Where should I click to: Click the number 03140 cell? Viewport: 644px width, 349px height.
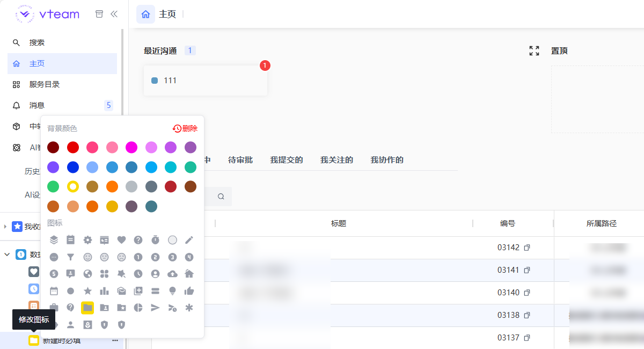tap(508, 293)
